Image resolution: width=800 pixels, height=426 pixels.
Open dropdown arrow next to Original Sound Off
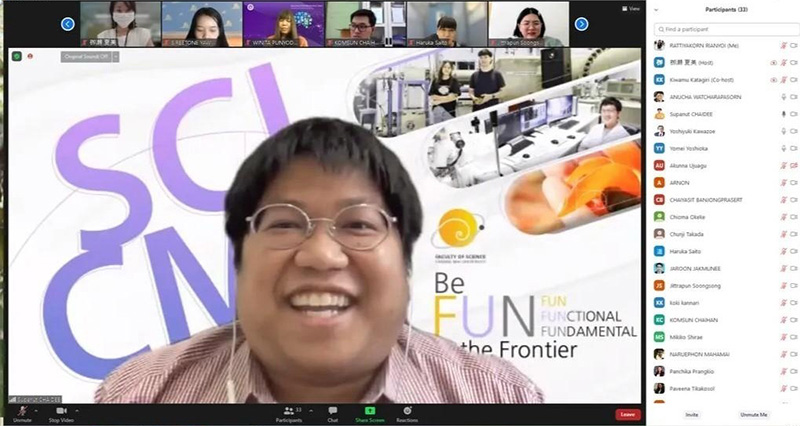tap(116, 57)
